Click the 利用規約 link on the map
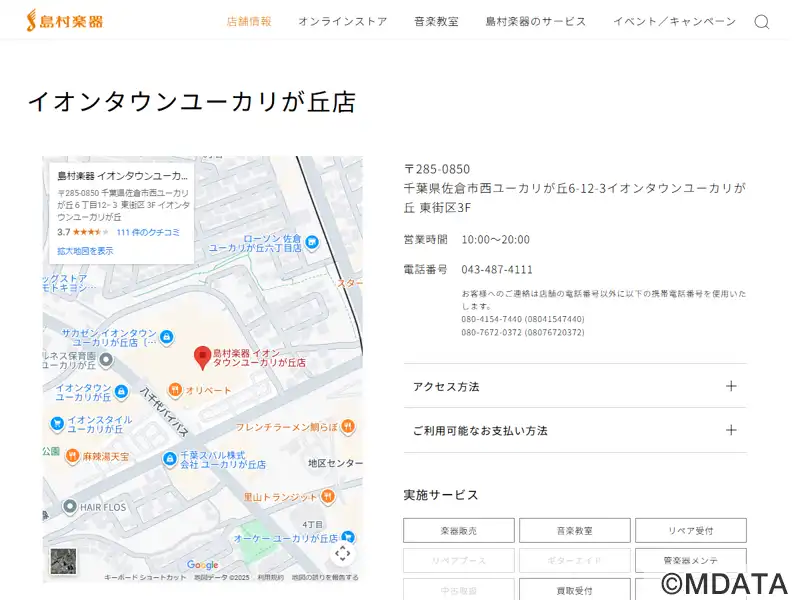The height and width of the screenshot is (600, 800). (270, 577)
